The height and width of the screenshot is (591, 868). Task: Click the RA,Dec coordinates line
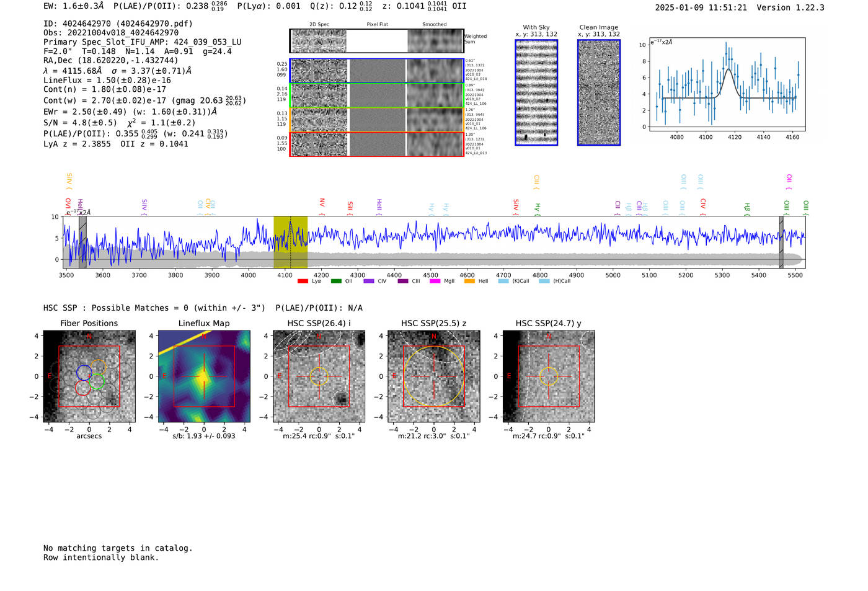click(111, 60)
